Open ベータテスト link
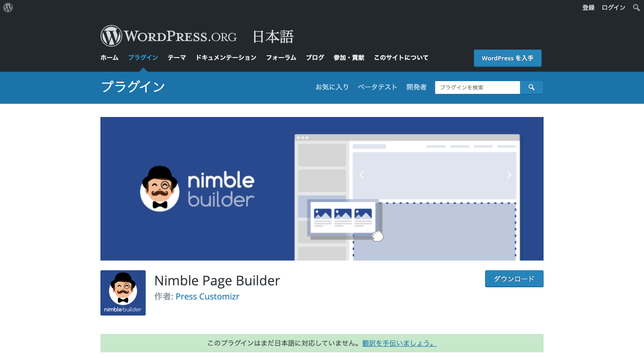 tap(378, 87)
